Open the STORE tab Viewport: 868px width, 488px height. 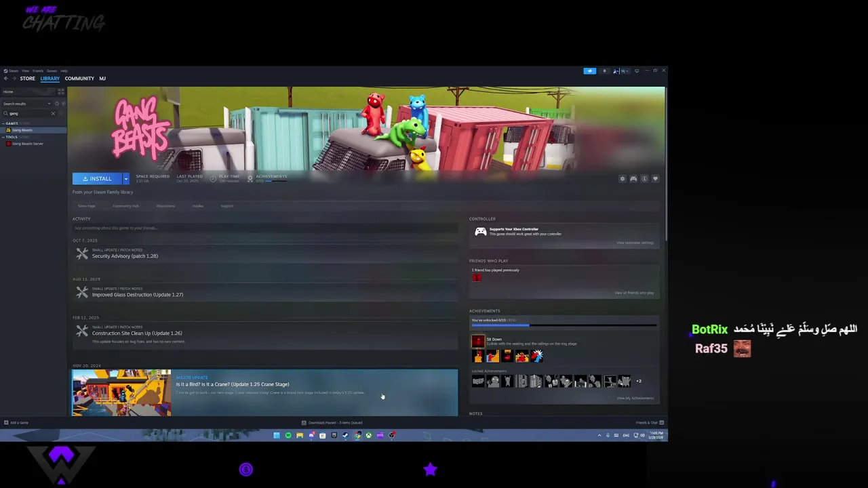27,79
